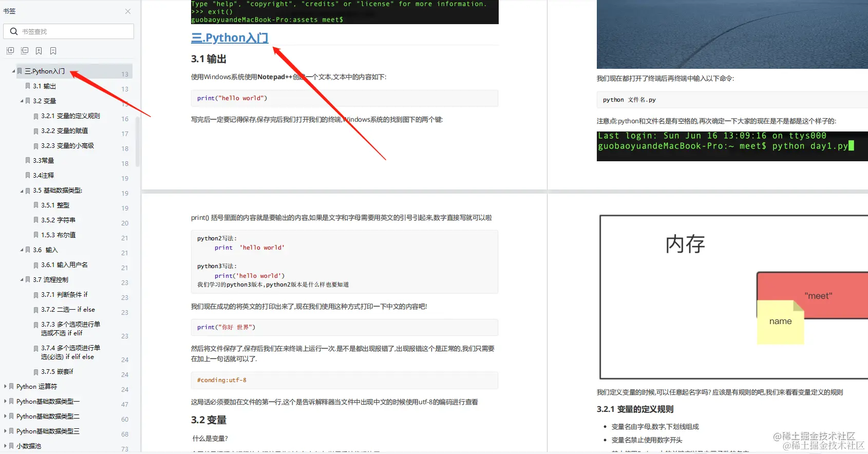Expand the Python基础数据类型一 node
Screen dimensions: 868x454
[5, 402]
